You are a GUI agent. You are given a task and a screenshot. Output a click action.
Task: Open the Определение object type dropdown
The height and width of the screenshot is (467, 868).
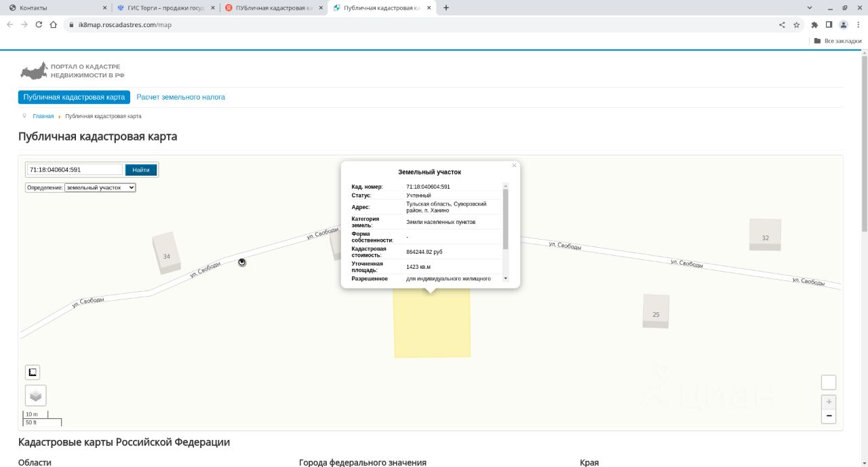(100, 187)
